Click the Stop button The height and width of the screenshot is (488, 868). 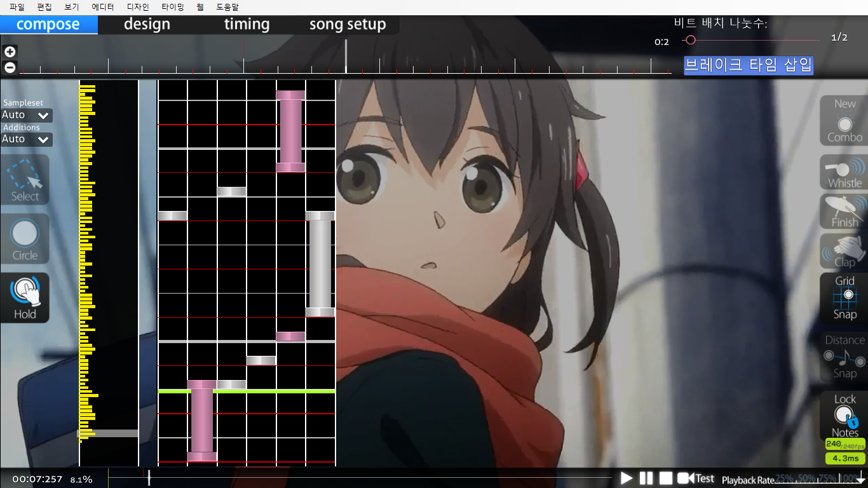pyautogui.click(x=665, y=478)
